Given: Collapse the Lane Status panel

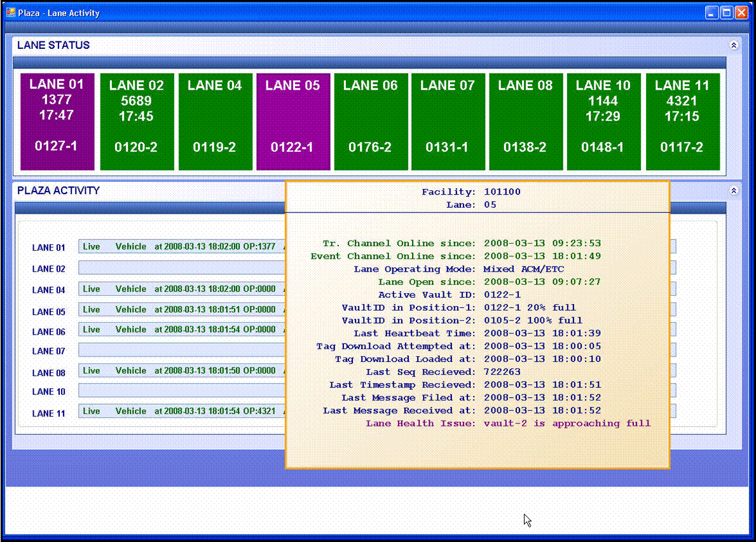Looking at the screenshot, I should [733, 45].
